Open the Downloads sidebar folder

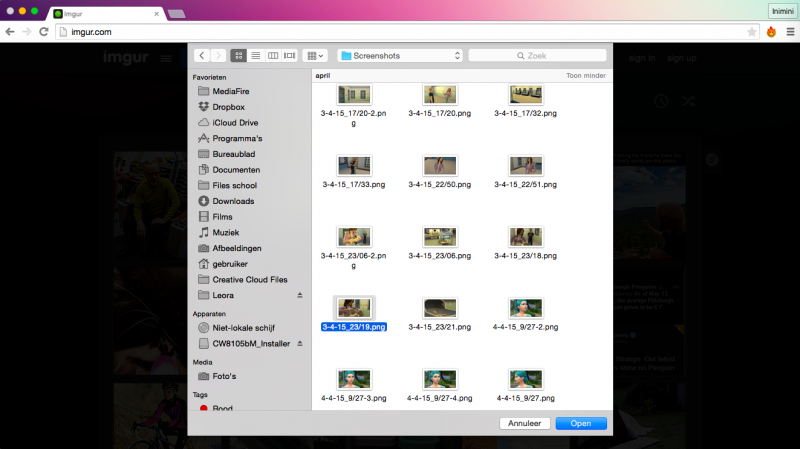click(x=233, y=201)
